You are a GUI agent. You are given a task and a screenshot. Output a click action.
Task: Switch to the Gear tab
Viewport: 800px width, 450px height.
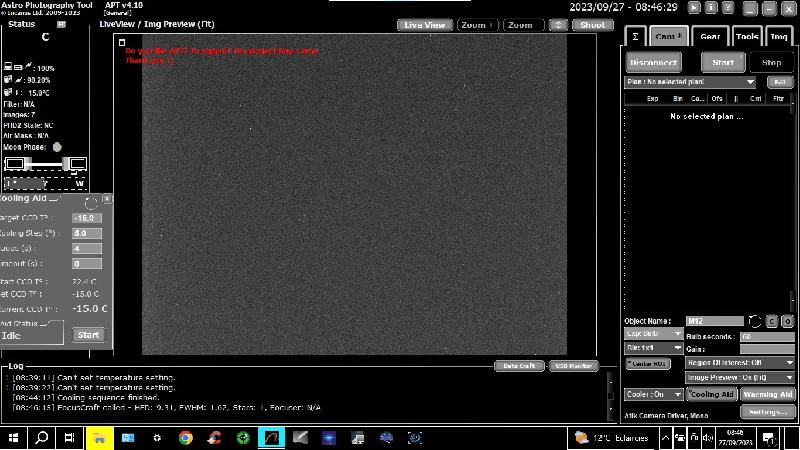coord(710,36)
